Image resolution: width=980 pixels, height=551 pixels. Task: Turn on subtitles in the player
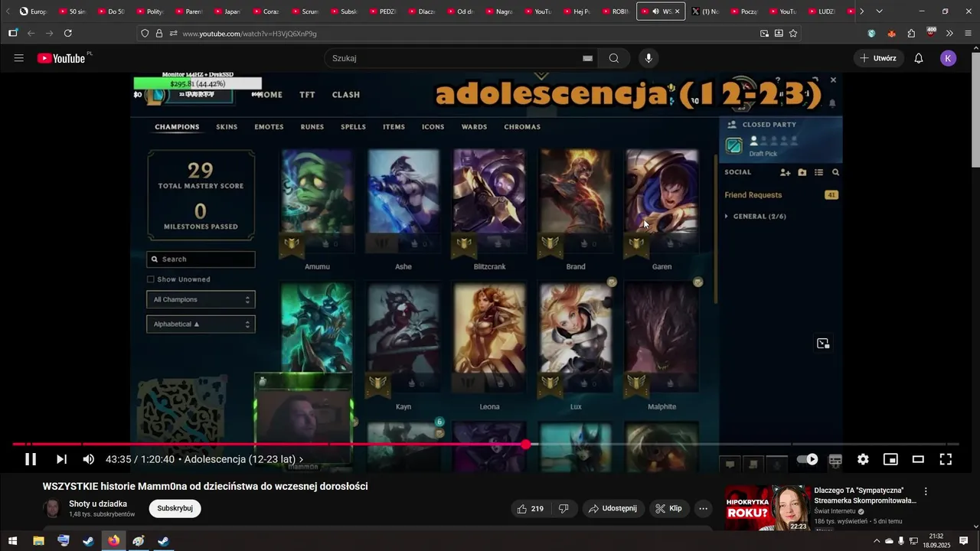pyautogui.click(x=835, y=459)
